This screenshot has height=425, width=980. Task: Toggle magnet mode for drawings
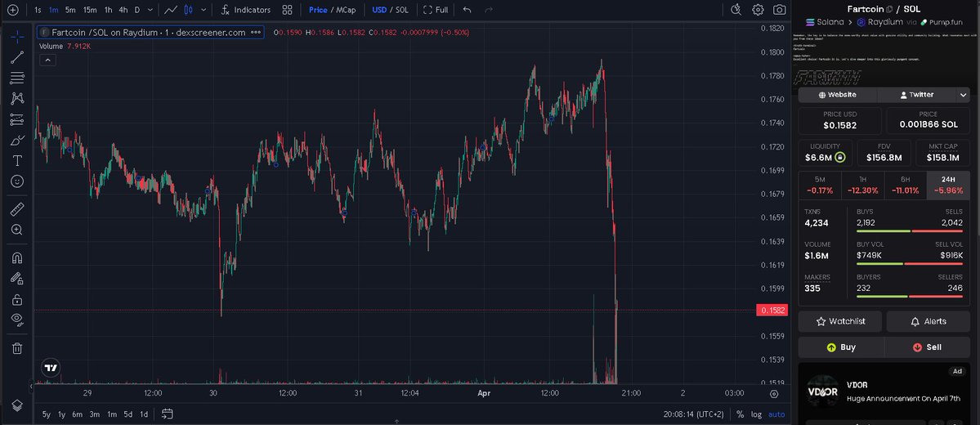pyautogui.click(x=17, y=258)
